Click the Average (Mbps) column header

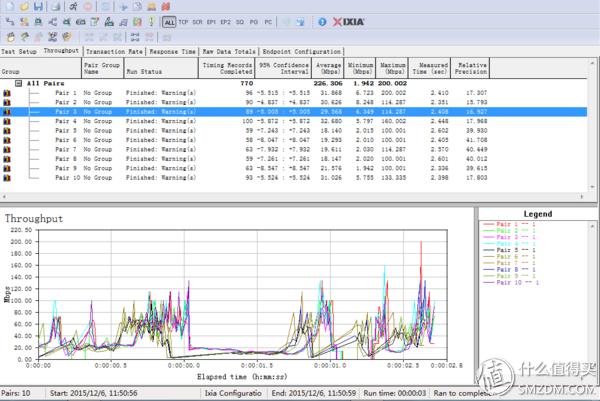coord(328,67)
